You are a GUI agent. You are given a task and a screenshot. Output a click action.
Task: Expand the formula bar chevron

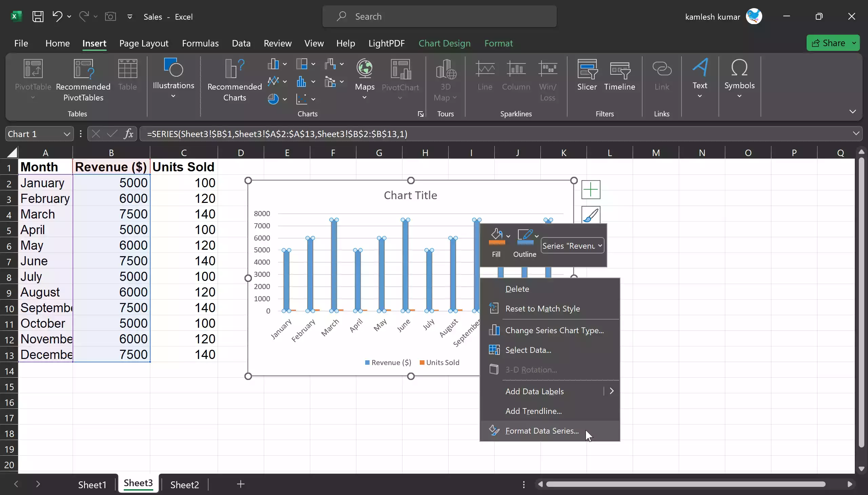(855, 134)
